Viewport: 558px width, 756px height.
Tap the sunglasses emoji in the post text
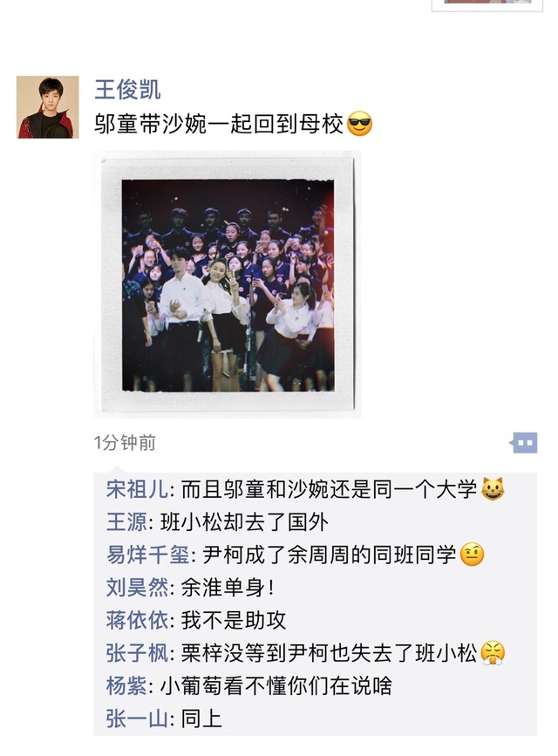point(360,124)
